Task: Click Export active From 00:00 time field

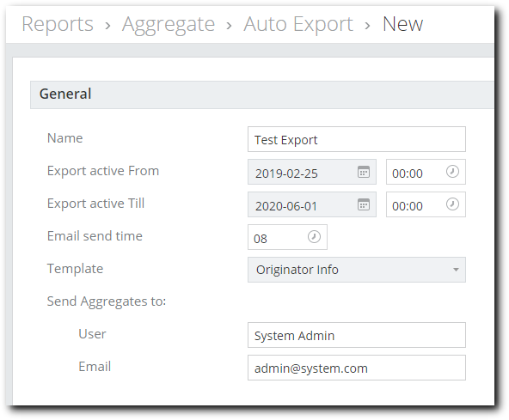Action: tap(426, 172)
